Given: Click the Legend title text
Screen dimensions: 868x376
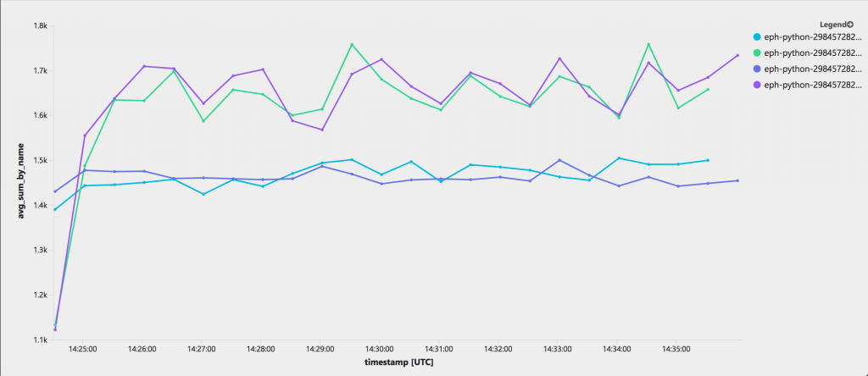Looking at the screenshot, I should pos(832,25).
